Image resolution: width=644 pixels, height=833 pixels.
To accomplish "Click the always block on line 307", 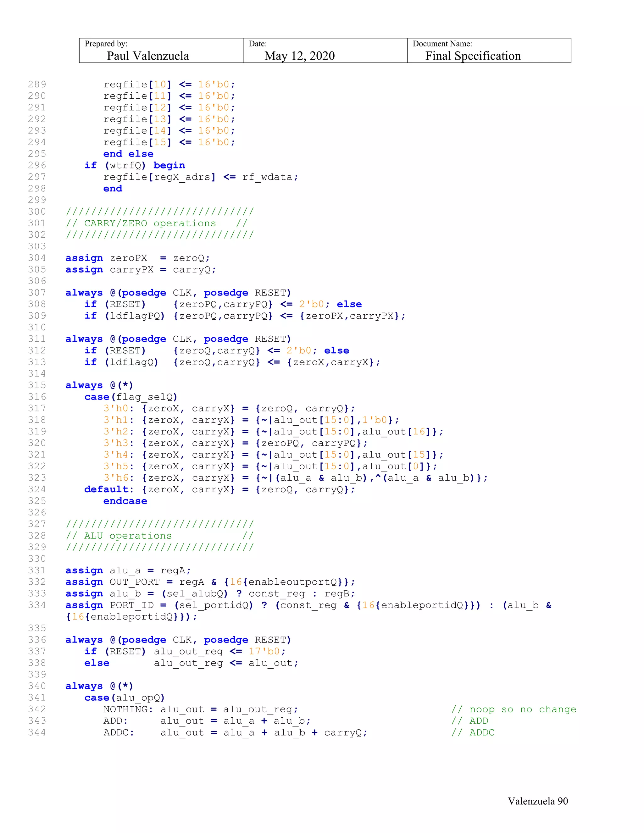I will [x=178, y=293].
